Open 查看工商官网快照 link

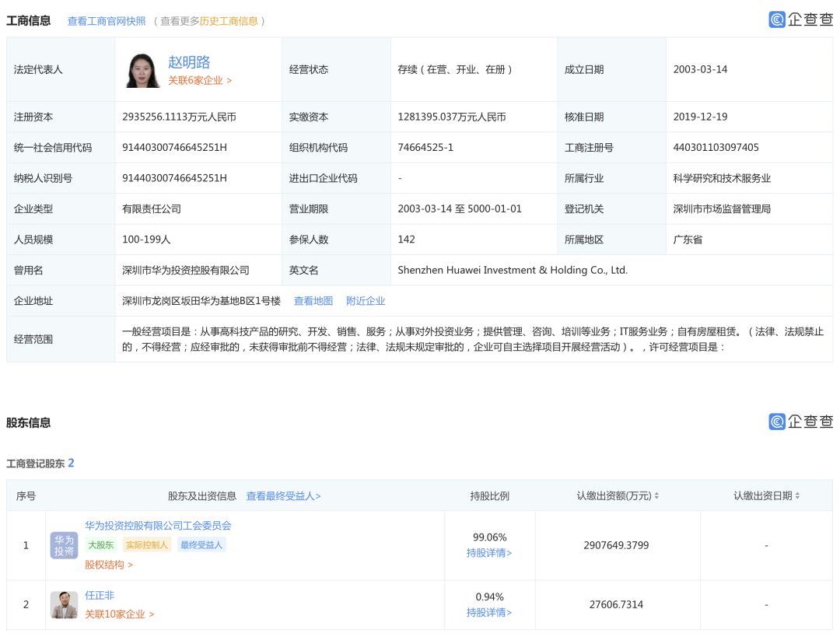107,21
